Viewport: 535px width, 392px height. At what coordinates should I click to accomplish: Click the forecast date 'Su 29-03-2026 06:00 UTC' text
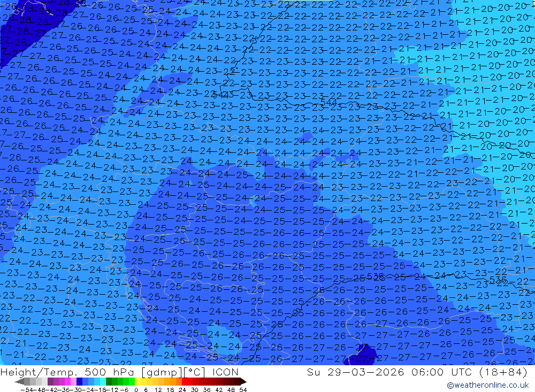coord(389,372)
